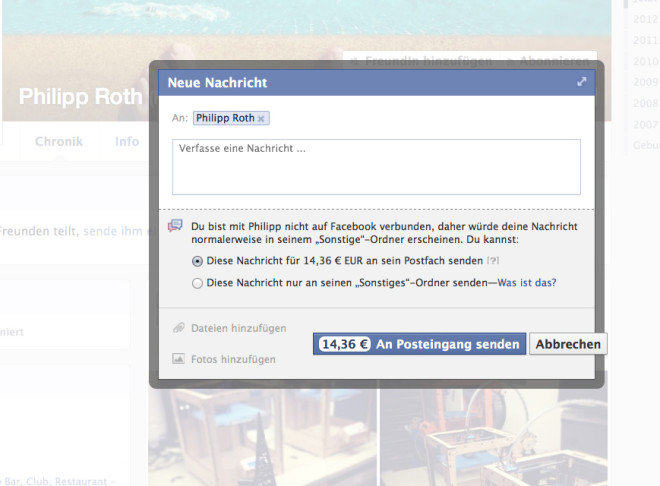Select the 14,36 € Postfach senden radio option
The image size is (660, 486).
tap(197, 261)
